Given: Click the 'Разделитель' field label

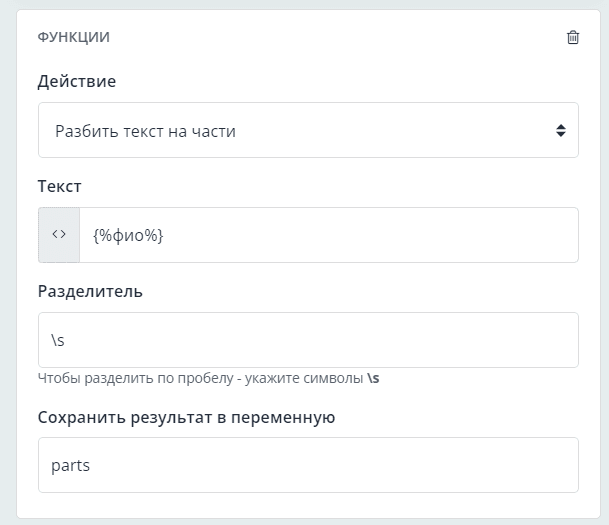Looking at the screenshot, I should 90,291.
